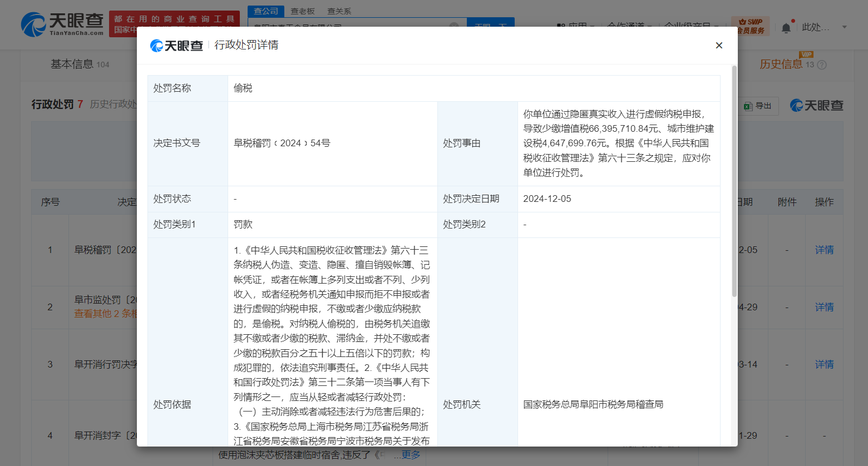
Task: Click the 导出 export button
Action: [x=758, y=106]
